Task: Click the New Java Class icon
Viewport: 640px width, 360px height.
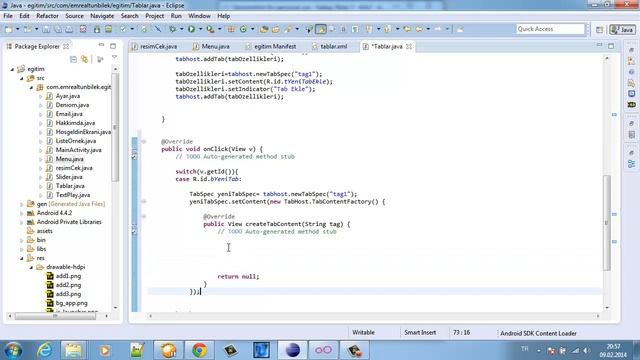Action: (243, 29)
